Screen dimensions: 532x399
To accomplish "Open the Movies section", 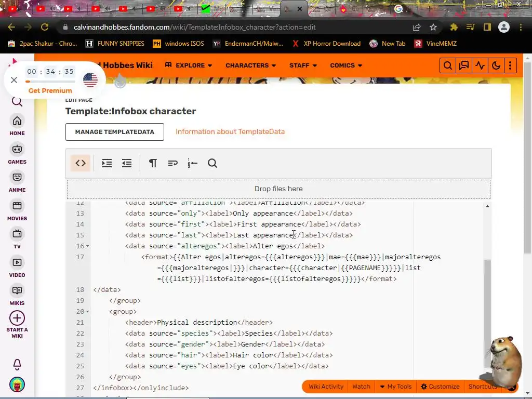I will (17, 211).
